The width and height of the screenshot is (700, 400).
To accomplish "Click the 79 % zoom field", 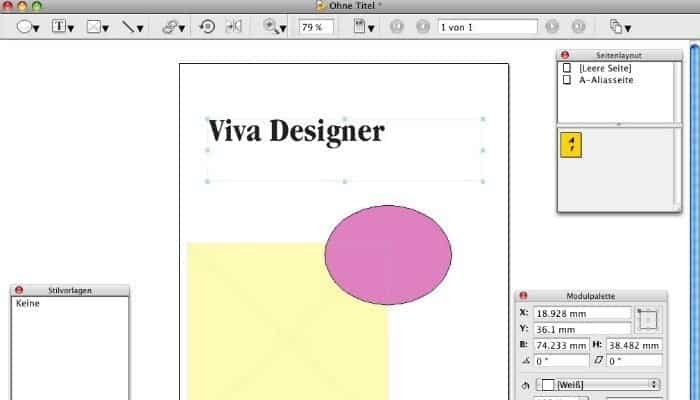I will [316, 27].
